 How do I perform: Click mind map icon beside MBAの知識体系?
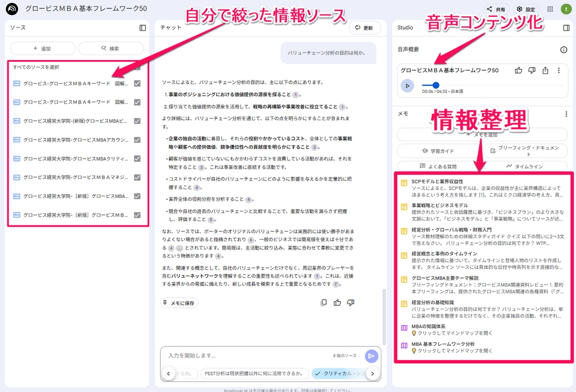pos(404,328)
